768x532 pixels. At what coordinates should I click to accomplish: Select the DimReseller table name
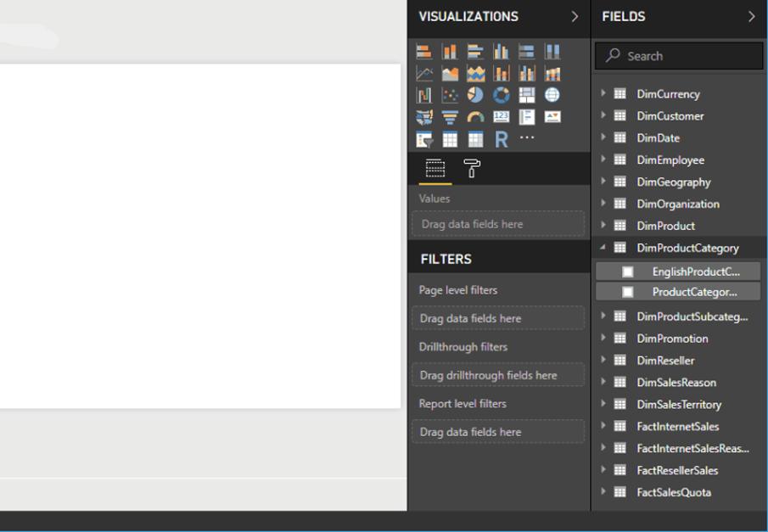[665, 361]
